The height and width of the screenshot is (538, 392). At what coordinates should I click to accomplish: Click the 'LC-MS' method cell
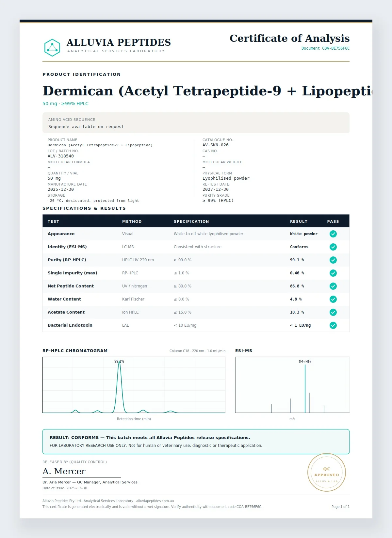coord(128,247)
